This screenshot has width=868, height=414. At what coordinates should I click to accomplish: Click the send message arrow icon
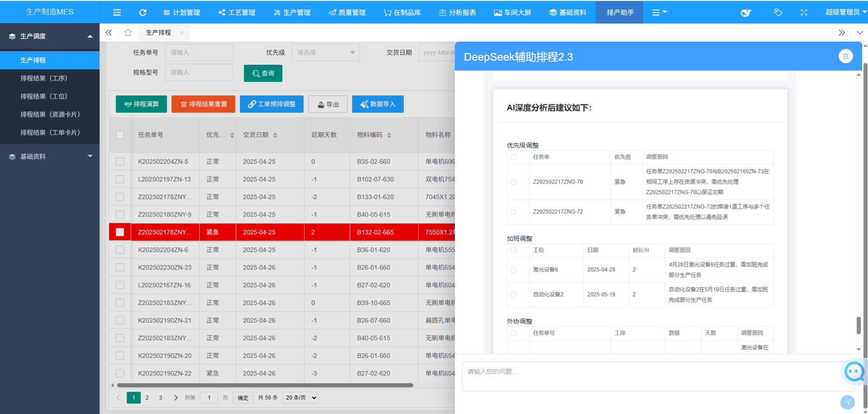tap(847, 402)
